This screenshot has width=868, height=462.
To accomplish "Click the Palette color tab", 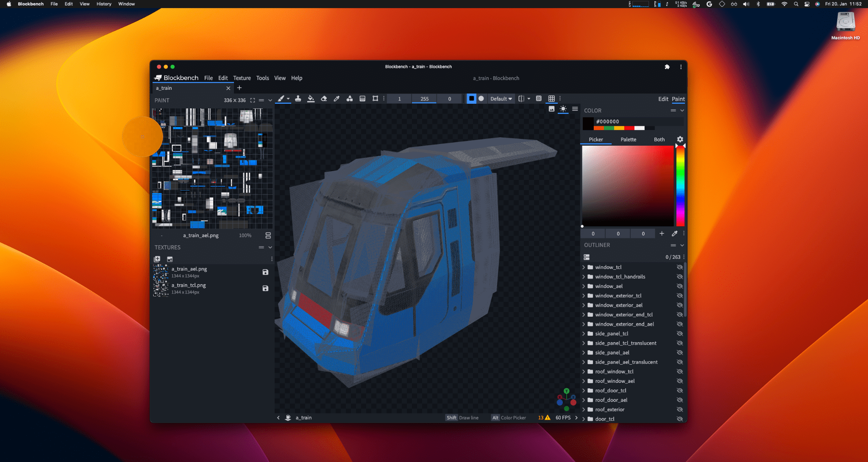I will (x=627, y=139).
